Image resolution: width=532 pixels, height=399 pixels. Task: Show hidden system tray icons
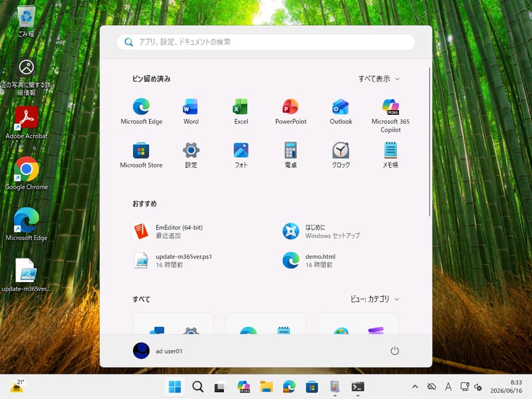tap(415, 386)
